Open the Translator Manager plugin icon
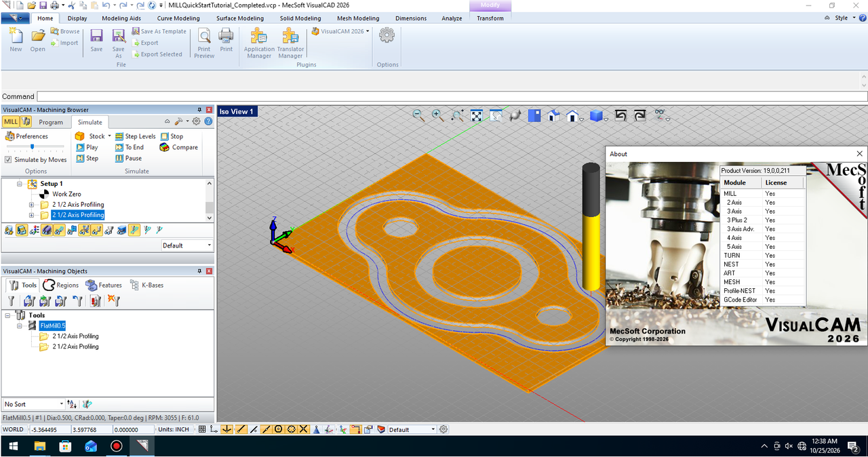Screen dimensions: 868x457 (290, 43)
